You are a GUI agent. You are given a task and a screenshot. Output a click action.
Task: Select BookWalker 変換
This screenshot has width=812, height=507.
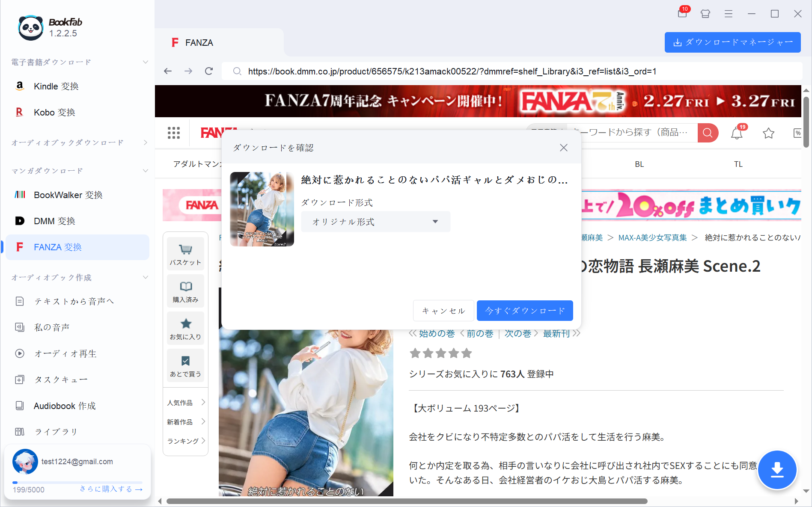68,195
